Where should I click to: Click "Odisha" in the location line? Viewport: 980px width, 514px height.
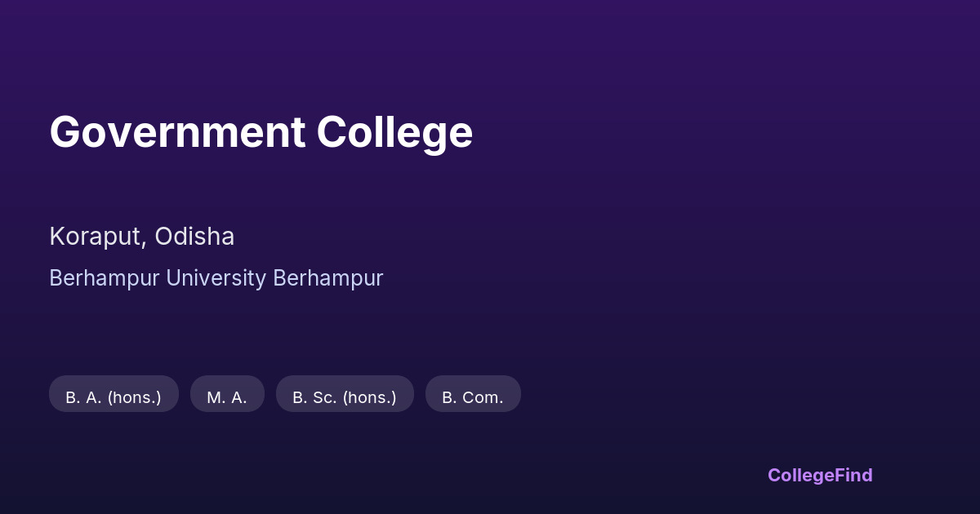point(194,237)
